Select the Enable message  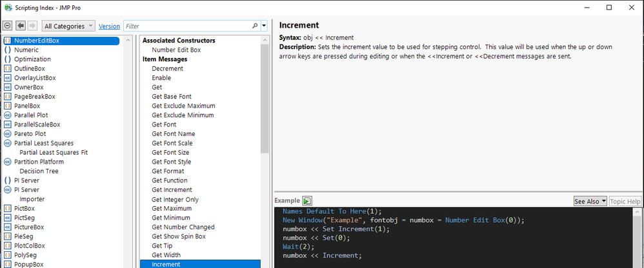point(161,78)
